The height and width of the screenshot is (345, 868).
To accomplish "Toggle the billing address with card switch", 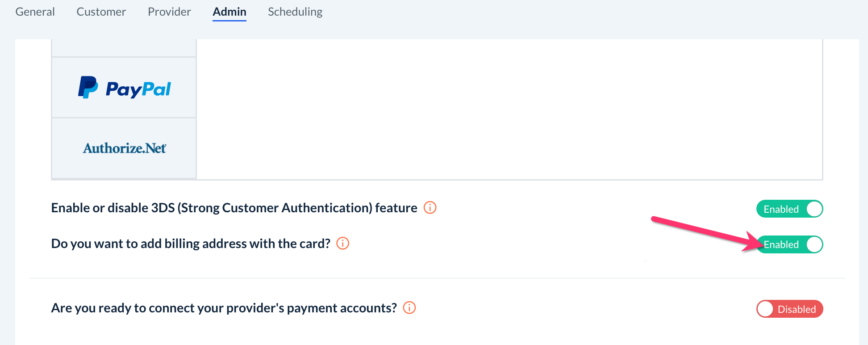I will coord(789,244).
